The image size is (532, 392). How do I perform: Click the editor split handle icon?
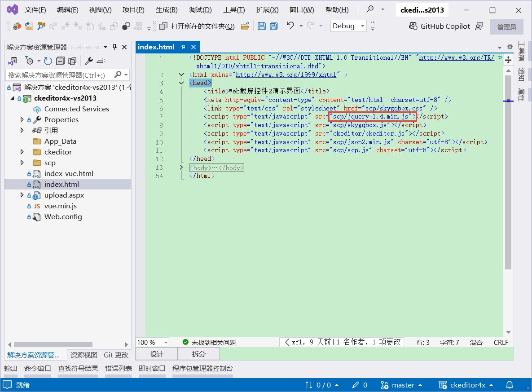pos(508,60)
